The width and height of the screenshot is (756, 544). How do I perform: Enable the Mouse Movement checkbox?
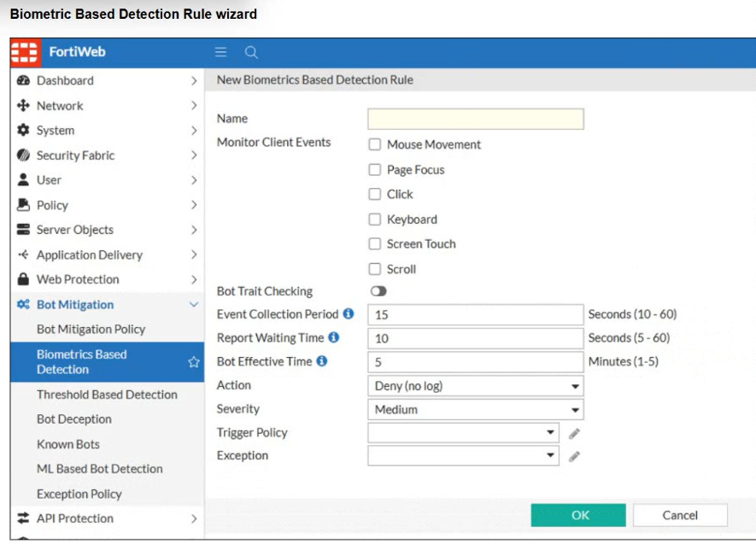[x=375, y=144]
